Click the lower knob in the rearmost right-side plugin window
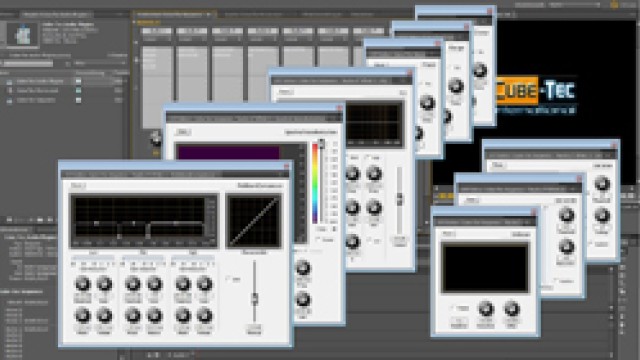The image size is (640, 360). (x=602, y=215)
